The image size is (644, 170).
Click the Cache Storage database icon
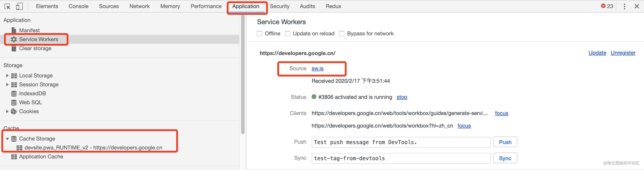(x=14, y=138)
